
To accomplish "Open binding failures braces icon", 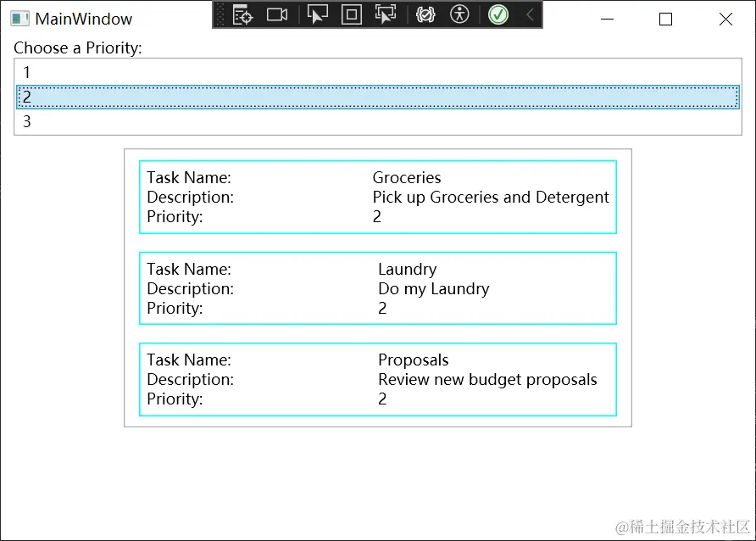I will (425, 14).
